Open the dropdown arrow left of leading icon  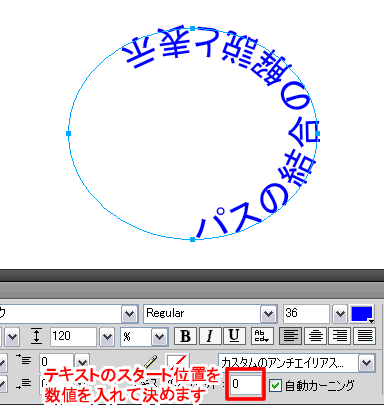tap(13, 337)
